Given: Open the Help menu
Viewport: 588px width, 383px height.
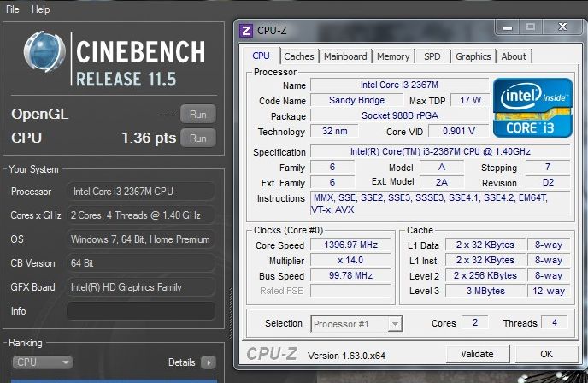Looking at the screenshot, I should 40,9.
